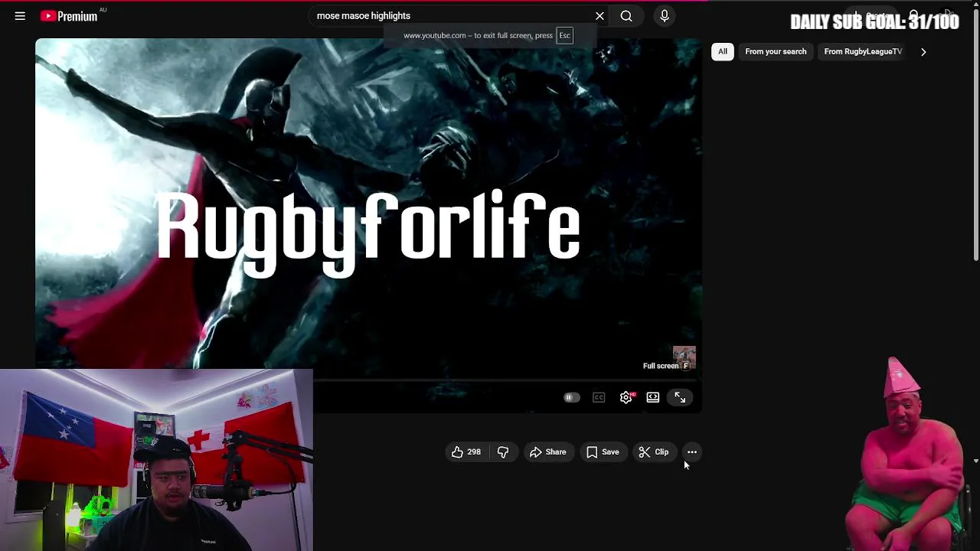Toggle the autoplay switch
The height and width of the screenshot is (551, 980).
pyautogui.click(x=571, y=397)
